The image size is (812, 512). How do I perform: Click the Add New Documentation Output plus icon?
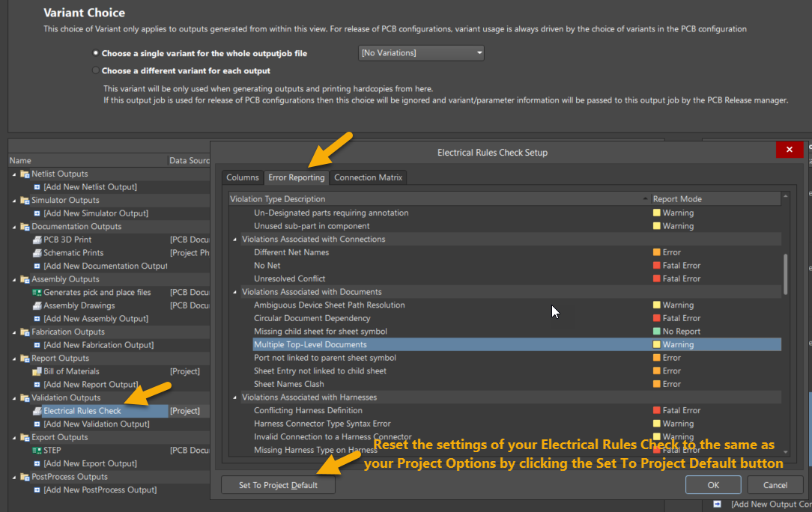pos(37,266)
